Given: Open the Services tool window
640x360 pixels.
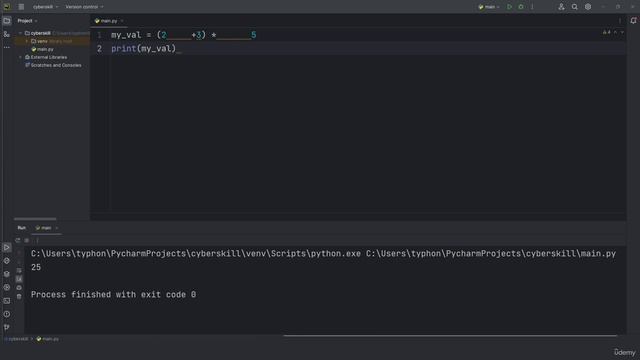Looking at the screenshot, I should [x=7, y=287].
